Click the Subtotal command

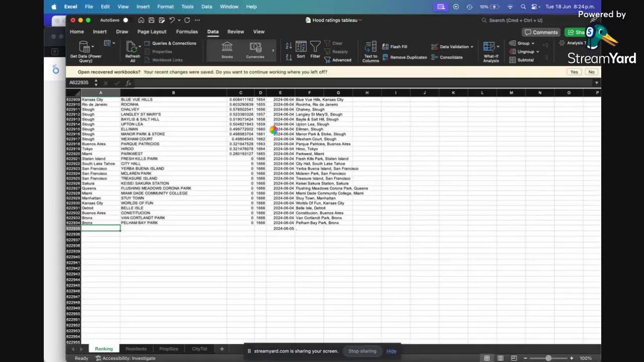(x=521, y=60)
